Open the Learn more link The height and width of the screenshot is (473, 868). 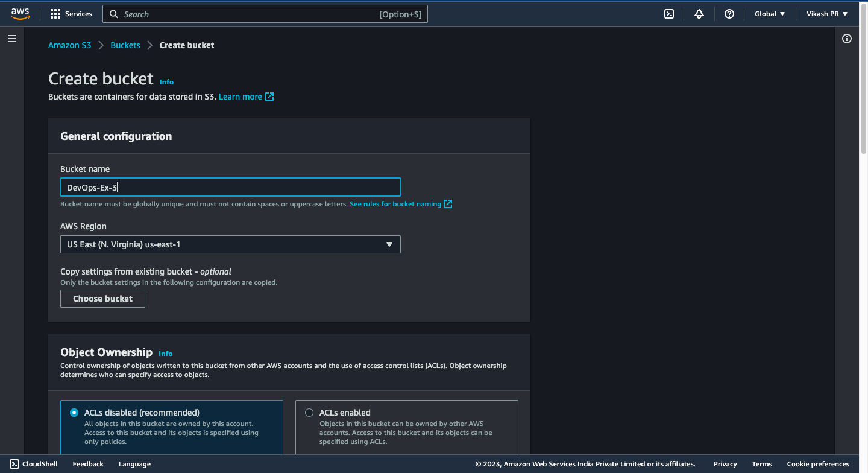241,97
